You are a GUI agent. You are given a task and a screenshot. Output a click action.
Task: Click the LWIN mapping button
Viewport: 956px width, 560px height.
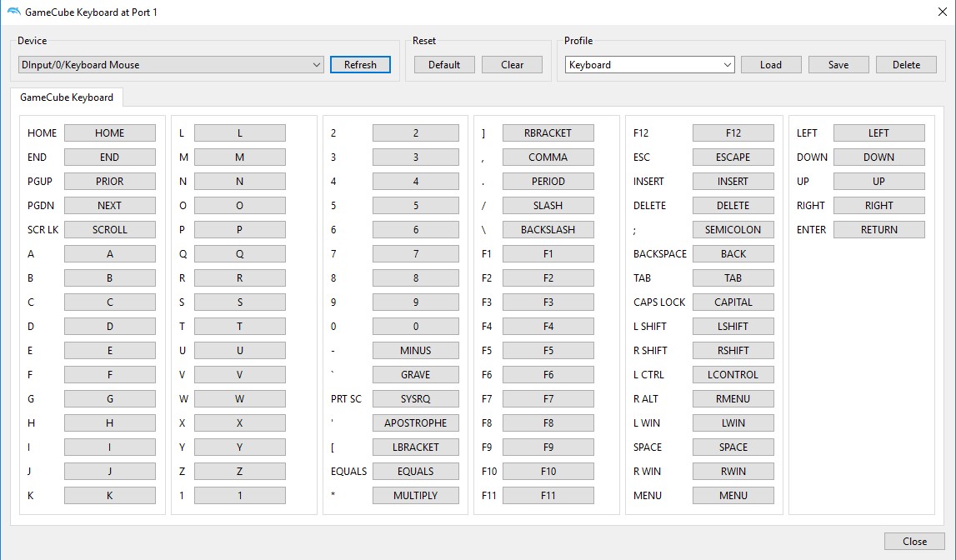tap(733, 422)
